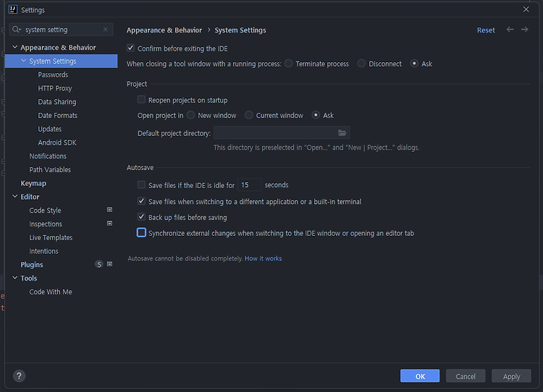Click the project-level icon beside Plugins
Image resolution: width=543 pixels, height=392 pixels.
[x=109, y=264]
